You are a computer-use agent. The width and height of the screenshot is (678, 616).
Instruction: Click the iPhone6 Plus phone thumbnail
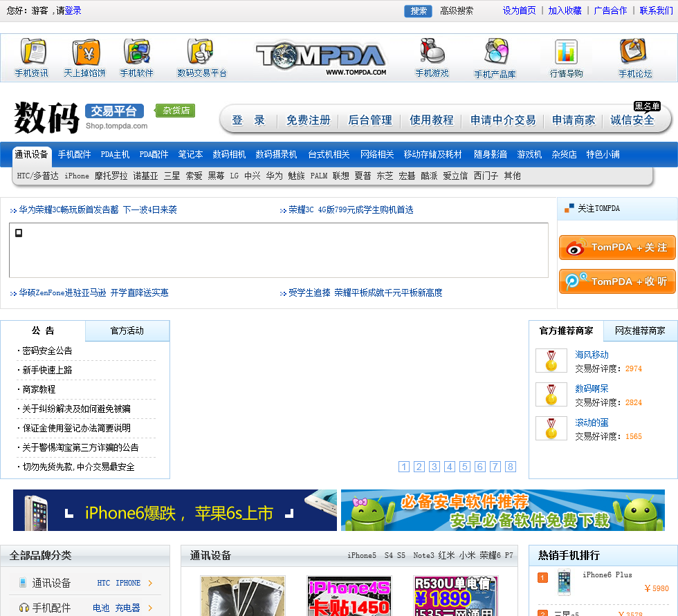(565, 582)
